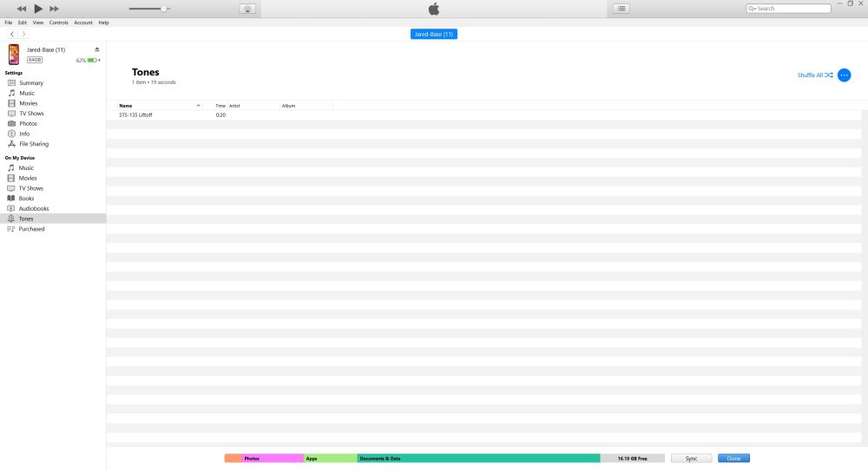The image size is (868, 470).
Task: Open the Account menu
Action: (83, 23)
